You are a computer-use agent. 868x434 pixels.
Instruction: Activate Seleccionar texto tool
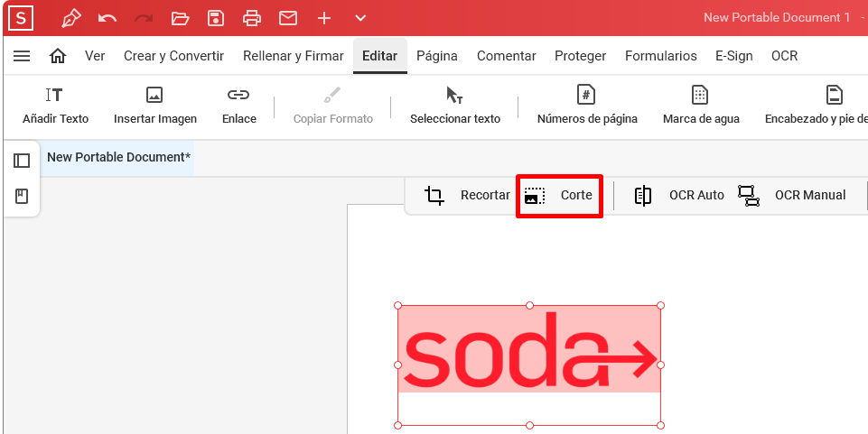[x=455, y=106]
